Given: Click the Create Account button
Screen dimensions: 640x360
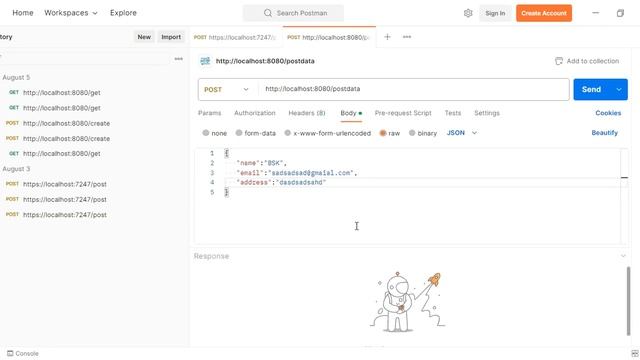Looking at the screenshot, I should pyautogui.click(x=544, y=13).
